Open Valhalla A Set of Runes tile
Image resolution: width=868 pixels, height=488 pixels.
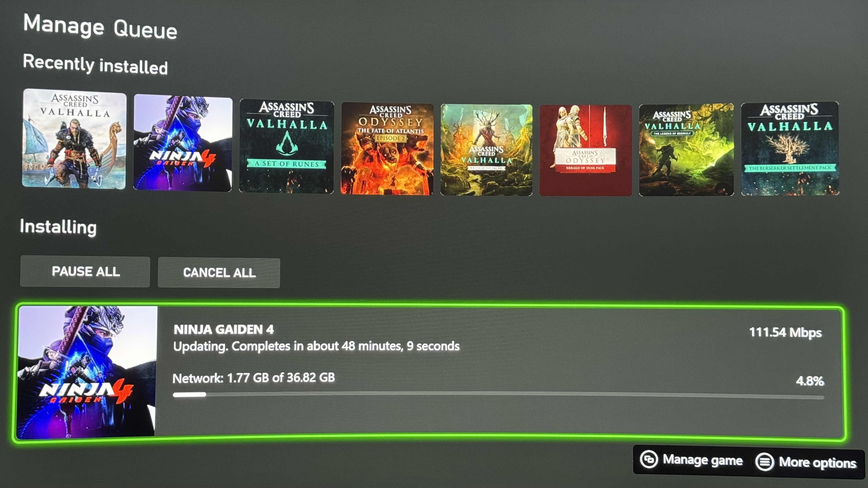click(286, 146)
